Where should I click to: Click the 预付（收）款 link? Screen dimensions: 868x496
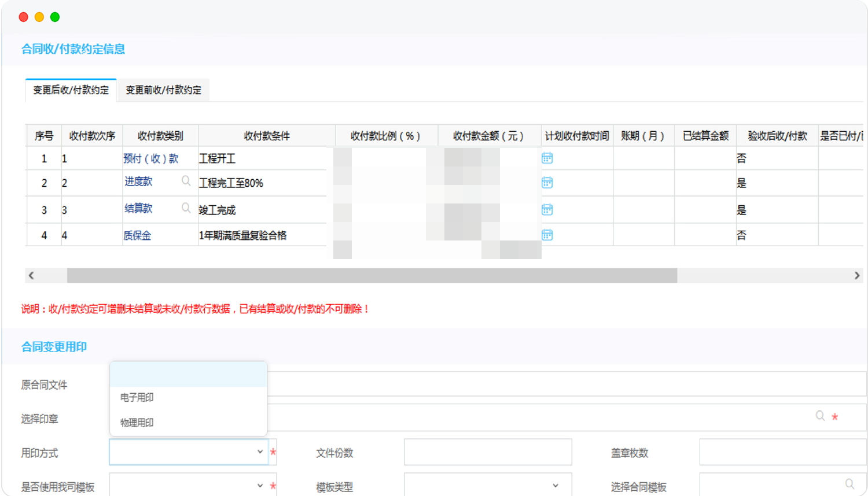click(x=151, y=158)
